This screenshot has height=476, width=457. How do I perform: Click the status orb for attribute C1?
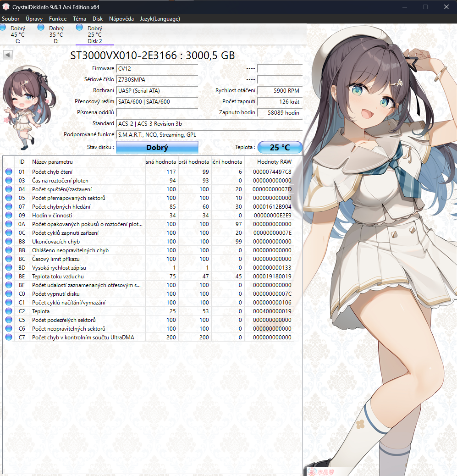pyautogui.click(x=9, y=302)
